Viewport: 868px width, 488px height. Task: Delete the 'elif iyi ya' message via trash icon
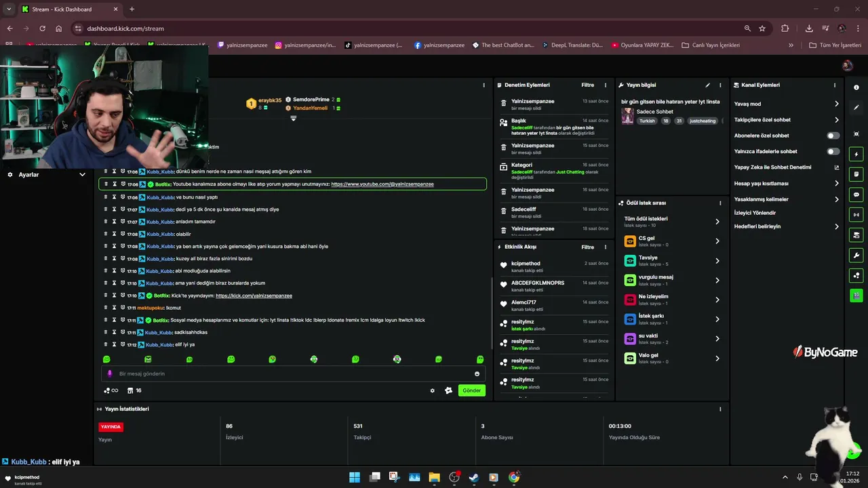click(105, 344)
